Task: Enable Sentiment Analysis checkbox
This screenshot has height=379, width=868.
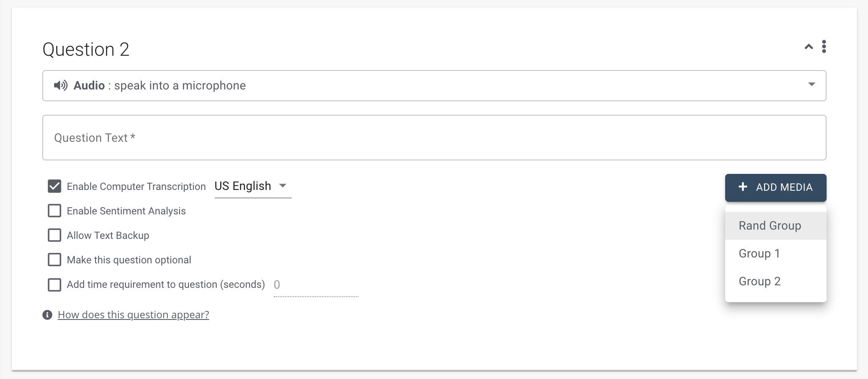Action: [x=55, y=211]
